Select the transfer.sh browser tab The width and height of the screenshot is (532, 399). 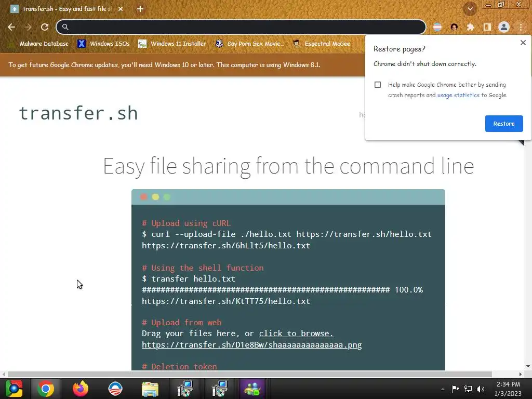(x=67, y=9)
